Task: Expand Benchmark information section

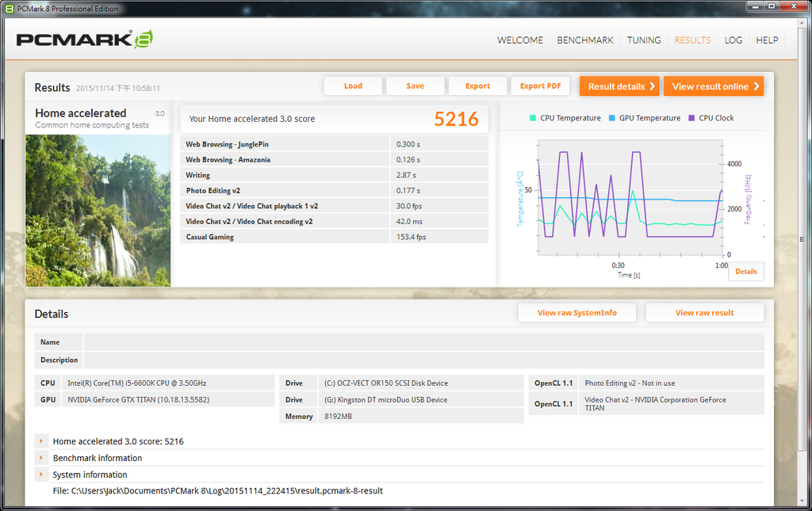Action: coord(40,458)
